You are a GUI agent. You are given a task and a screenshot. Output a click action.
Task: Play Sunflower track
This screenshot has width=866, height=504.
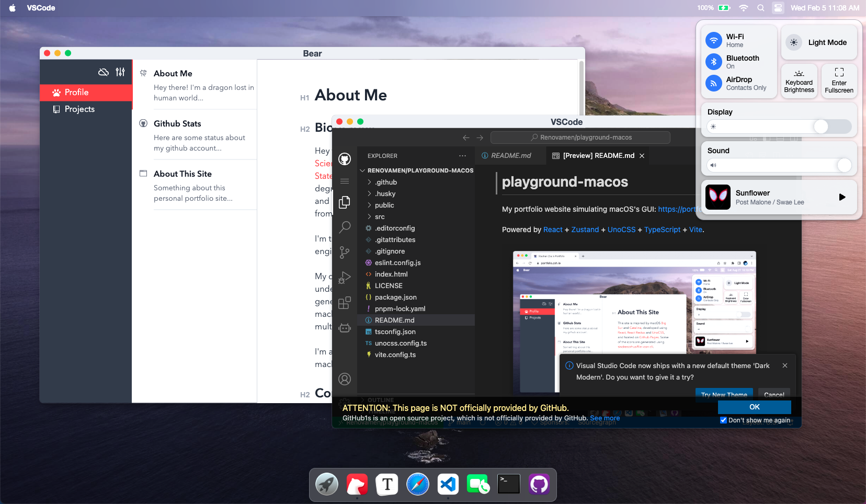(x=842, y=197)
